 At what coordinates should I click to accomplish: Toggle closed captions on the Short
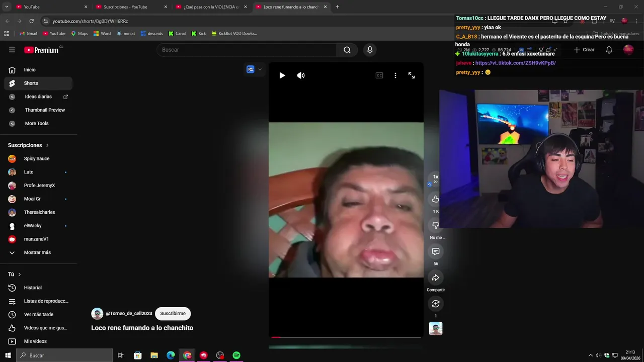[379, 75]
